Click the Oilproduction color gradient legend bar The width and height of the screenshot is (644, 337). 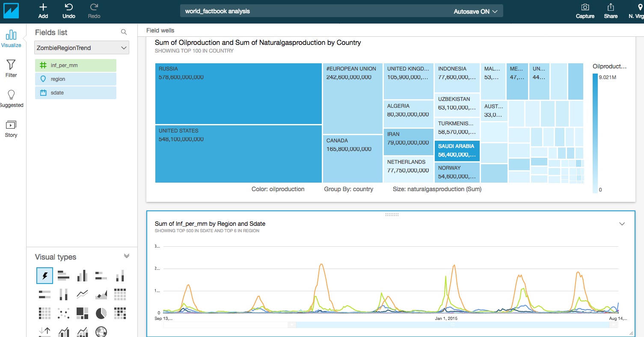pyautogui.click(x=595, y=133)
